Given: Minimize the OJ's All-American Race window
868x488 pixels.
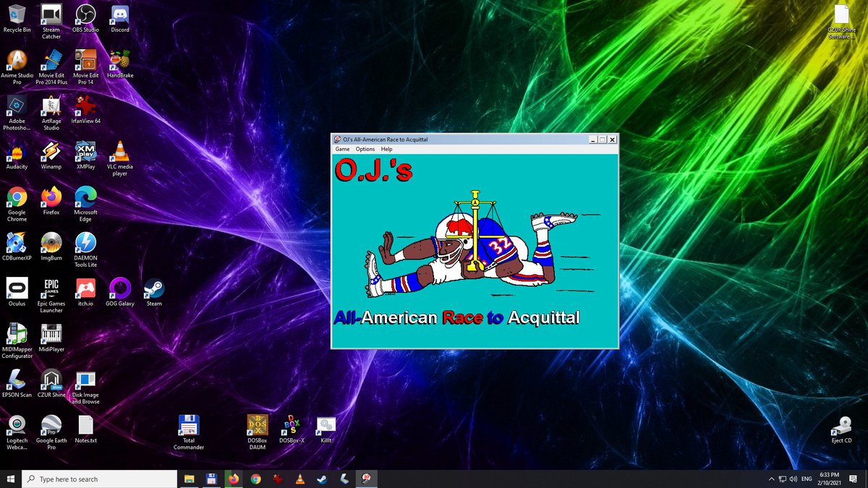Looking at the screenshot, I should click(x=593, y=140).
